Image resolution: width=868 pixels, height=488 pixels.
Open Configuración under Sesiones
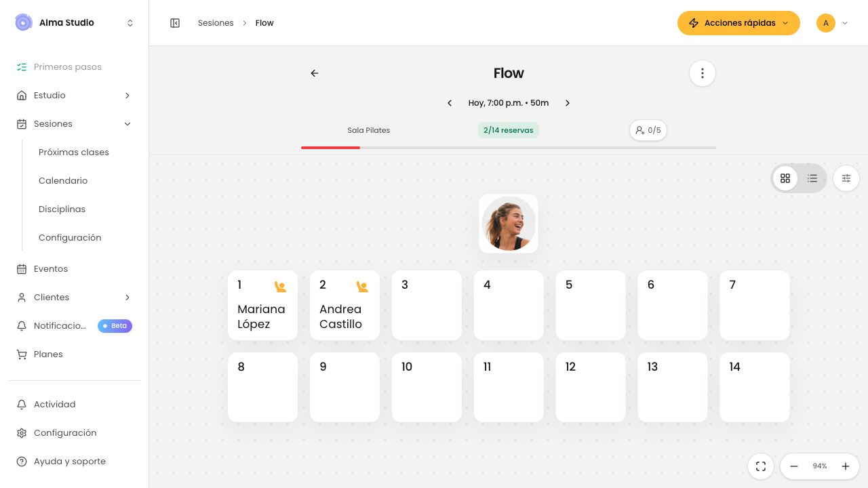(x=70, y=238)
